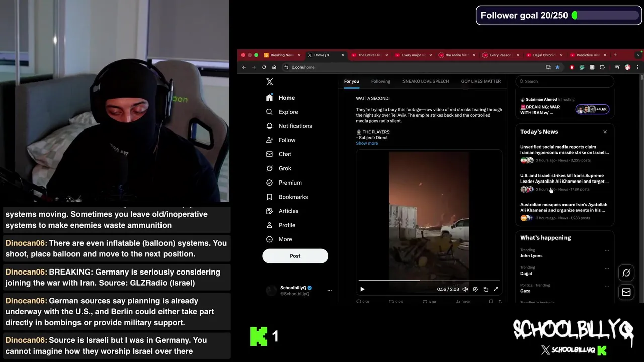Toggle picture-in-picture on video

click(486, 289)
